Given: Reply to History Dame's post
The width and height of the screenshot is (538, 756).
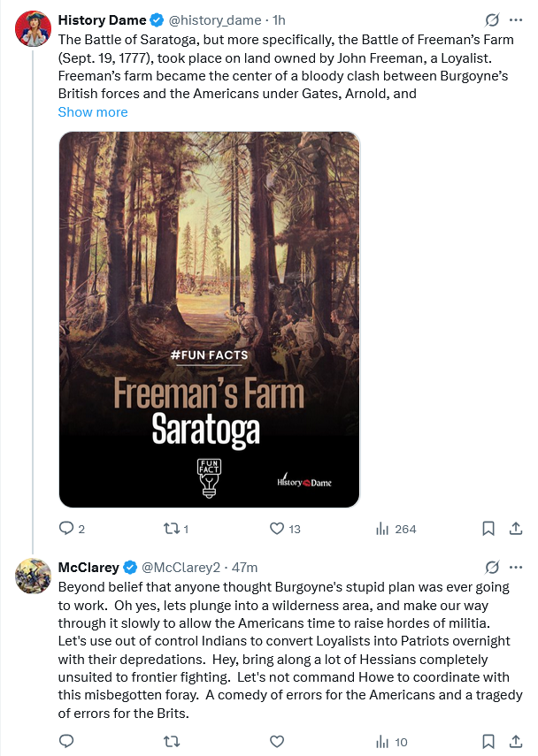Looking at the screenshot, I should coord(65,529).
